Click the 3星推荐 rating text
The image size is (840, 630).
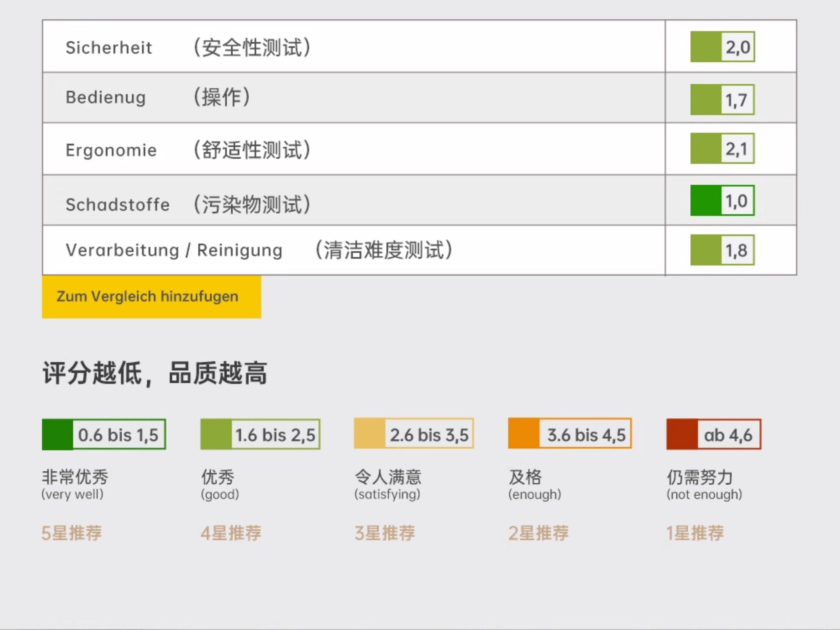click(385, 533)
